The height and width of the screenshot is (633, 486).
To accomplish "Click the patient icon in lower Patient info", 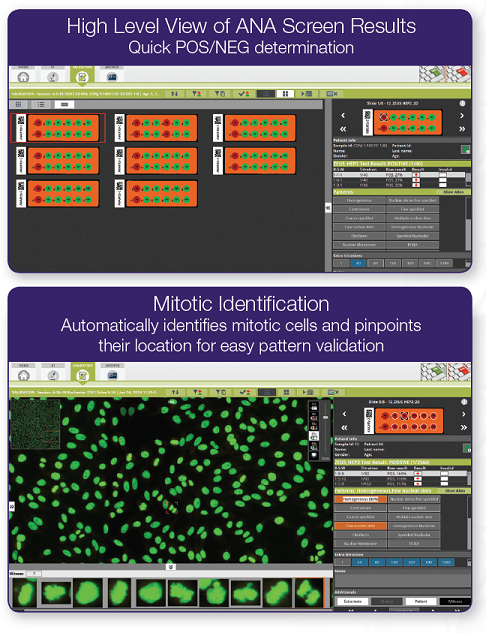I will [467, 448].
